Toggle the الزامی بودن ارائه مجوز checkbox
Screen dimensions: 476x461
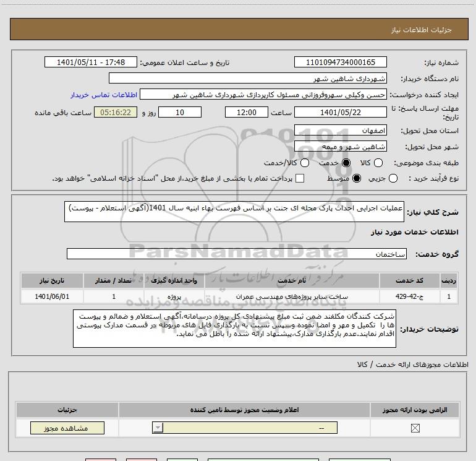coord(415,428)
